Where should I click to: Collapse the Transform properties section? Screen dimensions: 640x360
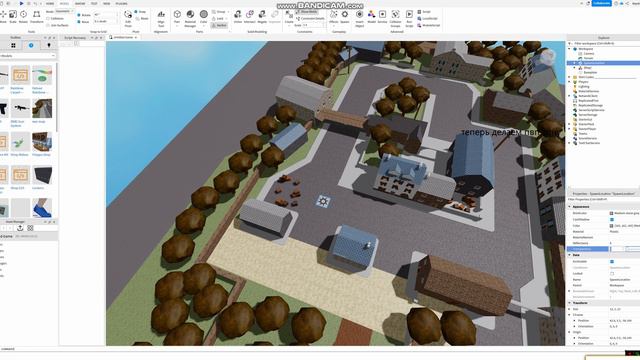click(x=570, y=303)
